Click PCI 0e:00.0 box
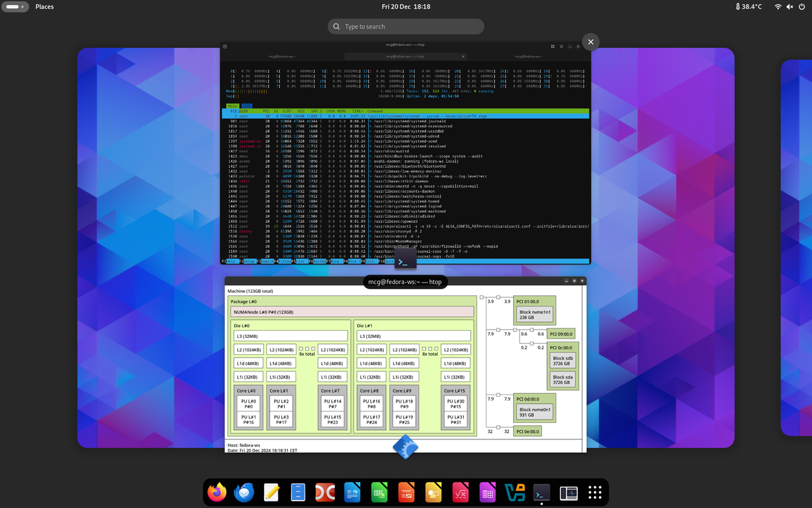Screen dimensions: 812x508 pyautogui.click(x=528, y=431)
